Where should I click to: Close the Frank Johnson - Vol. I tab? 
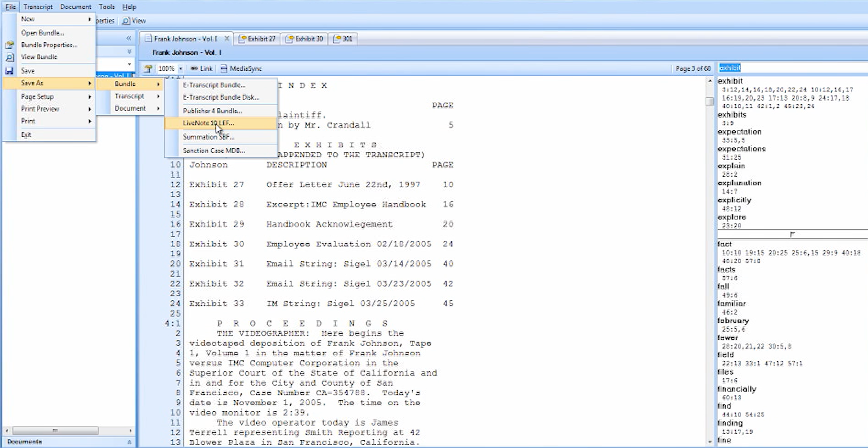[226, 39]
